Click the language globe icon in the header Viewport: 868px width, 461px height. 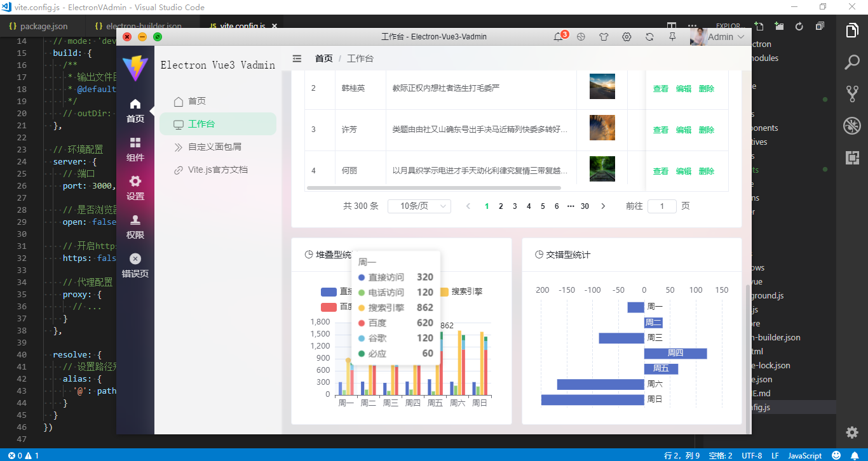tap(581, 36)
